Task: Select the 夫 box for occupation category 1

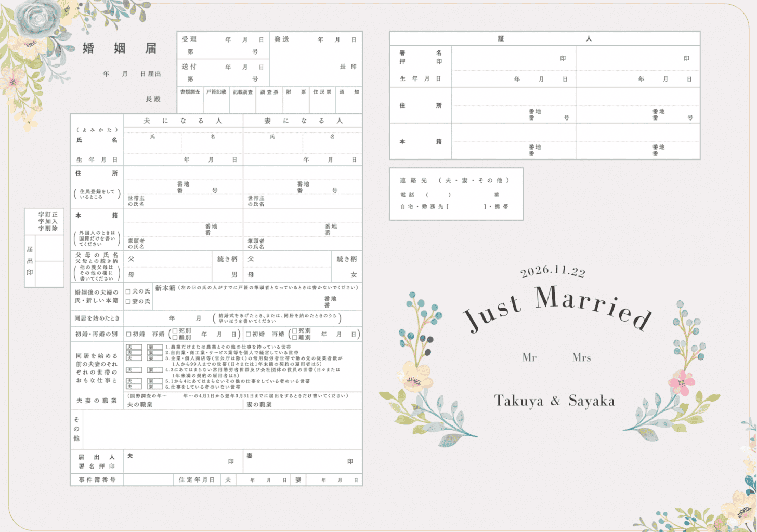Action: pos(134,347)
